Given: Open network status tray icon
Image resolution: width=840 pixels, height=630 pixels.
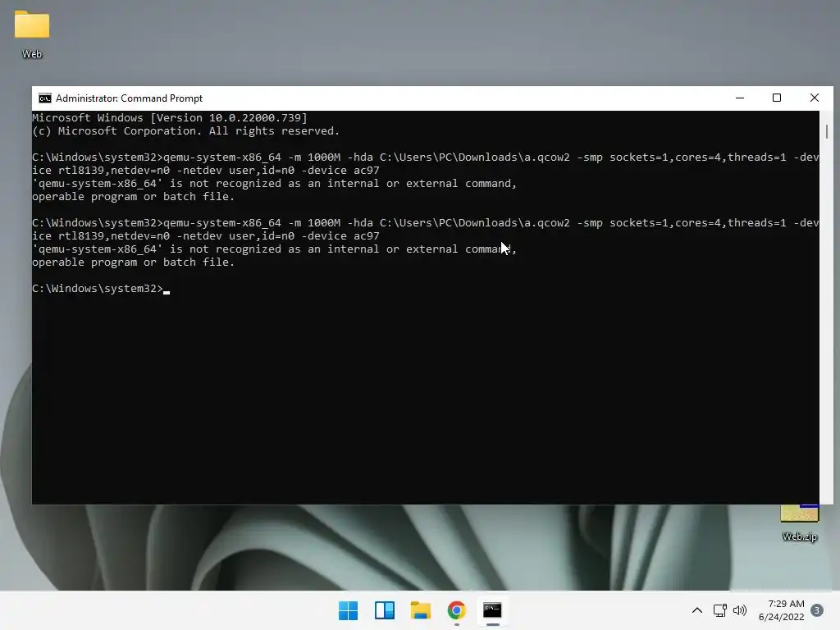Looking at the screenshot, I should pyautogui.click(x=720, y=610).
